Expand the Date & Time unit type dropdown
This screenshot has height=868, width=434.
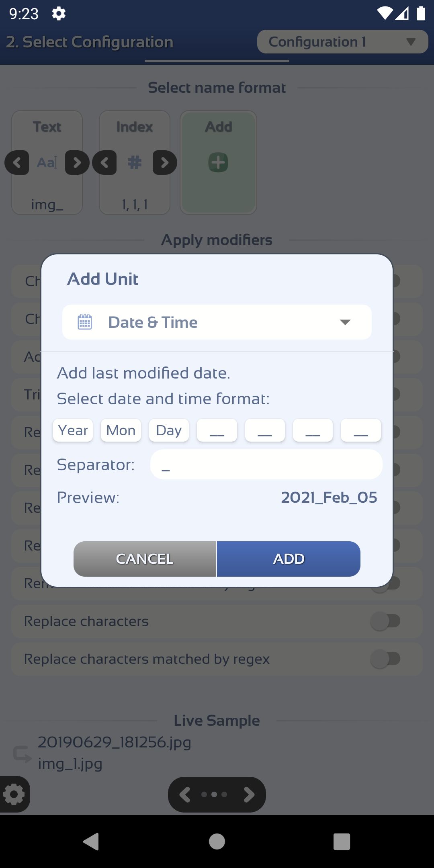click(217, 322)
